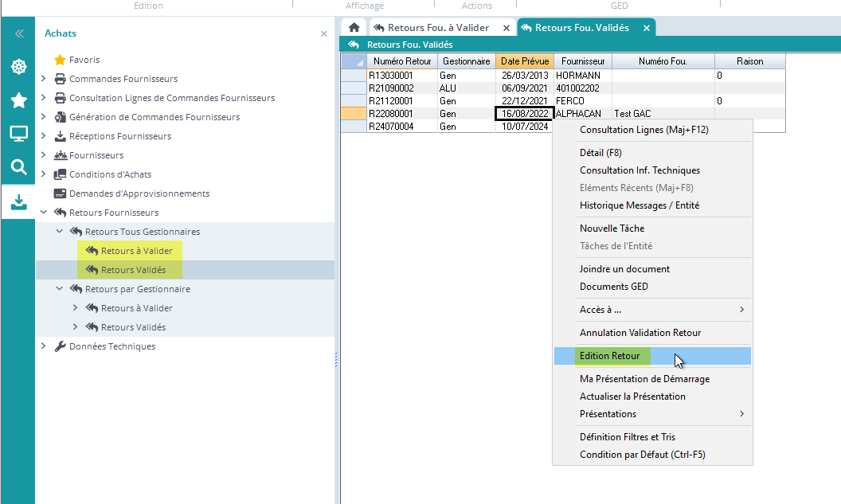
Task: Choose Edition Retour from context menu
Action: coord(609,356)
